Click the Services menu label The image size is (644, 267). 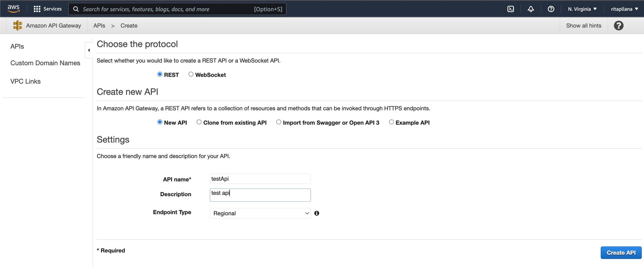[x=53, y=9]
